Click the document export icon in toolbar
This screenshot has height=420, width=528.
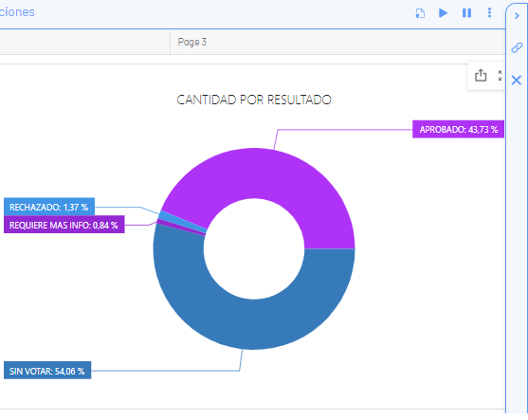point(420,13)
